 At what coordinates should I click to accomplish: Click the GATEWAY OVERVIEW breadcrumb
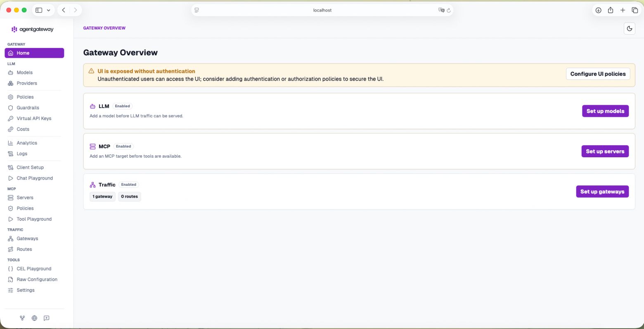(x=104, y=28)
